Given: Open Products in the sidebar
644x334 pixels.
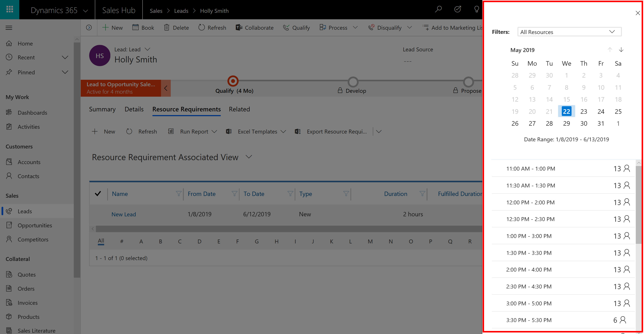Looking at the screenshot, I should tap(37, 317).
